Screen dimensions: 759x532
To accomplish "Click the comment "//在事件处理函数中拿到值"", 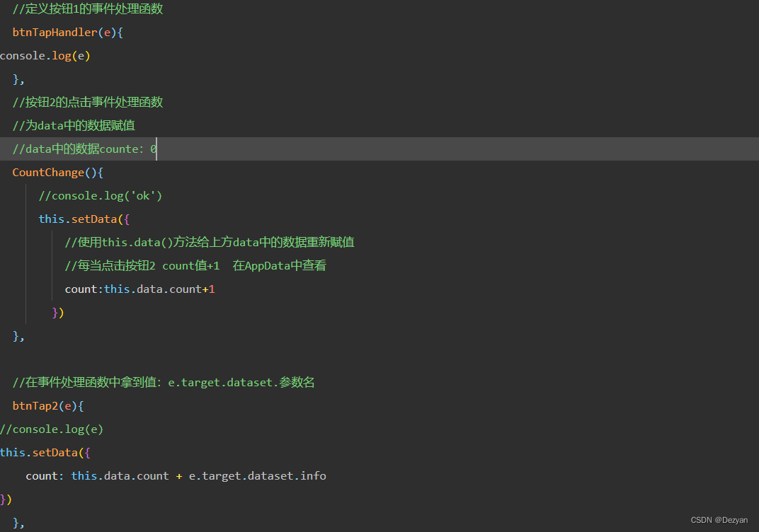I will 164,383.
